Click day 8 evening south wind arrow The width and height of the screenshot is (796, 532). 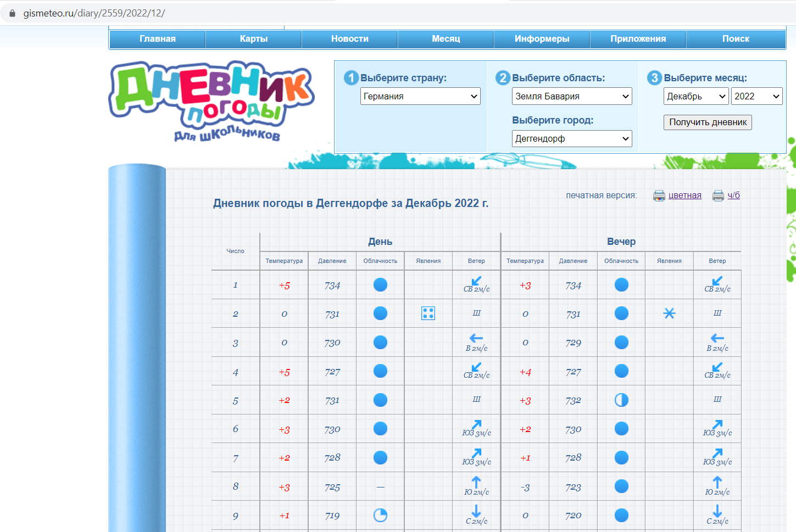pyautogui.click(x=717, y=481)
